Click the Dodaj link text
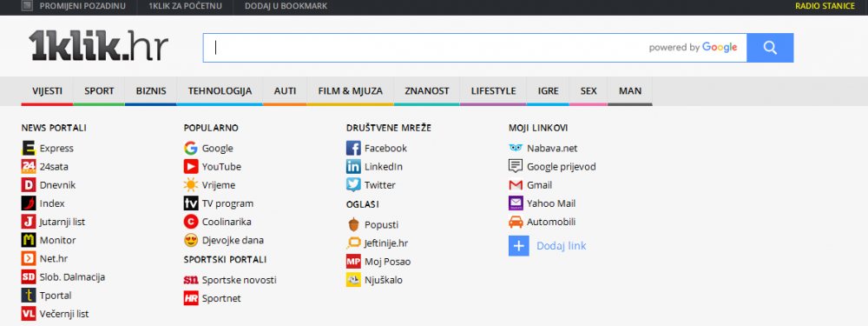The height and width of the screenshot is (326, 868). (x=562, y=246)
